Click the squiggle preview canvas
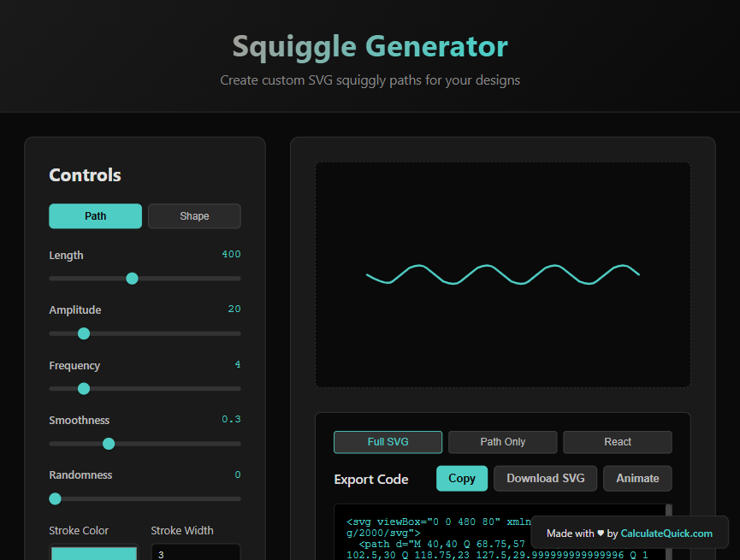This screenshot has height=560, width=740. tap(503, 274)
